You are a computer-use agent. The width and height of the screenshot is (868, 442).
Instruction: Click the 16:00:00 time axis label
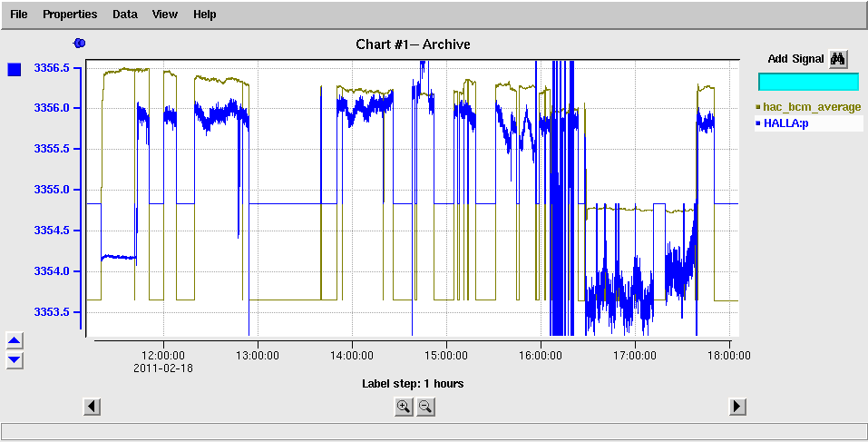541,356
